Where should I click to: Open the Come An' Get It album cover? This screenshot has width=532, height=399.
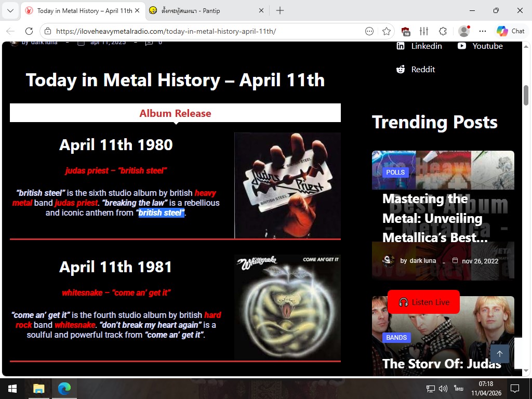click(287, 307)
